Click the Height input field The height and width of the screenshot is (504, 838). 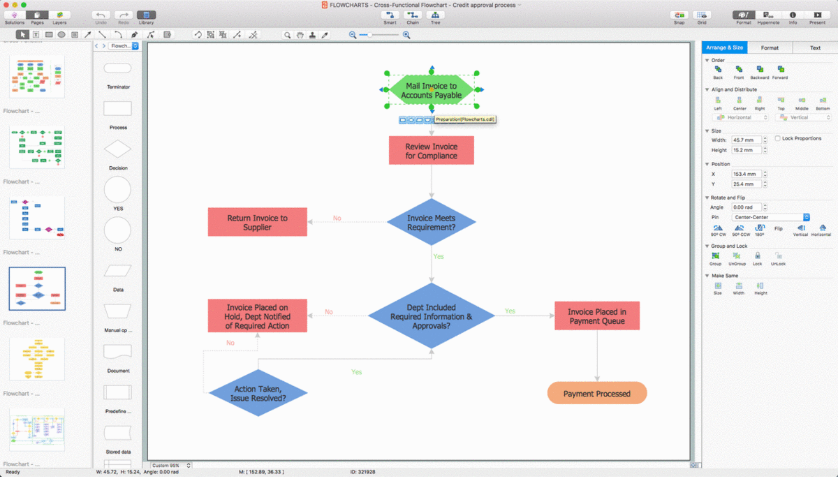[747, 150]
